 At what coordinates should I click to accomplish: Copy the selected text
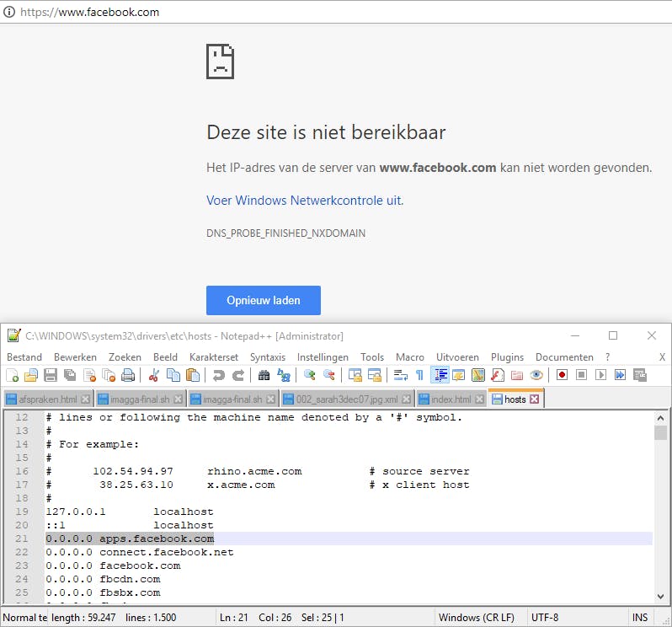[x=173, y=375]
